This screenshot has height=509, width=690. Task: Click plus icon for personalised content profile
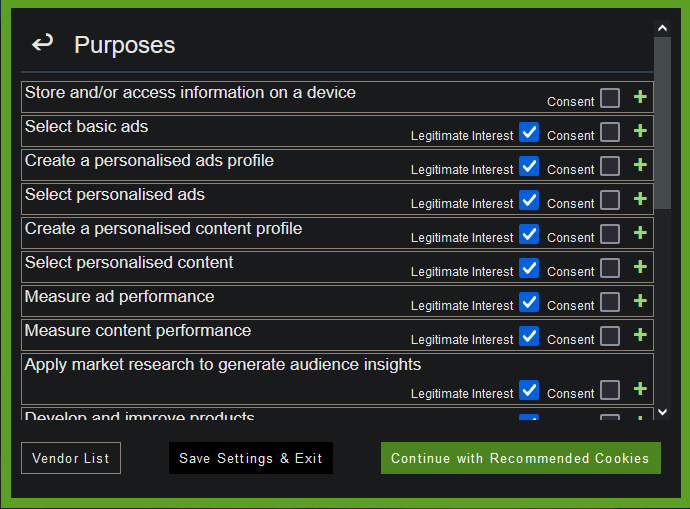point(640,234)
